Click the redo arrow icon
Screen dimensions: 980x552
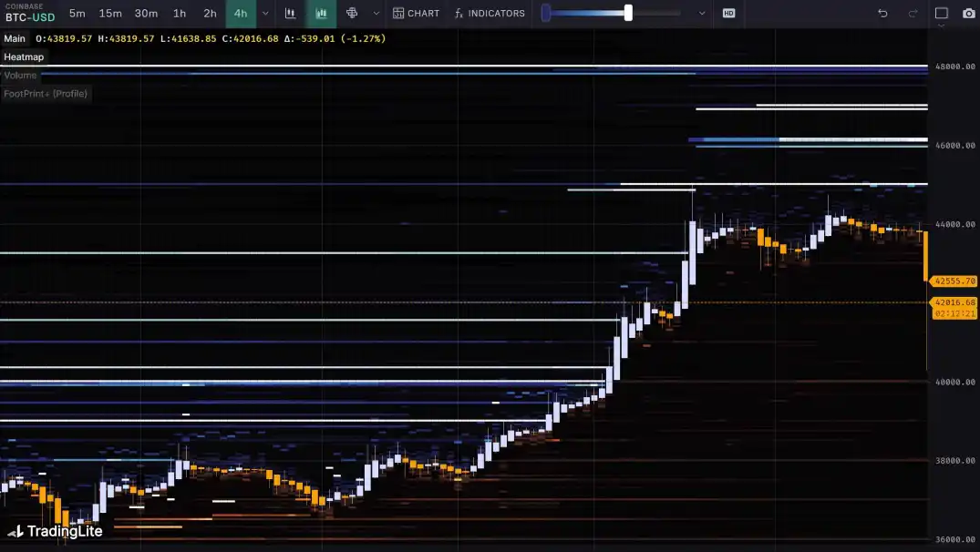913,14
